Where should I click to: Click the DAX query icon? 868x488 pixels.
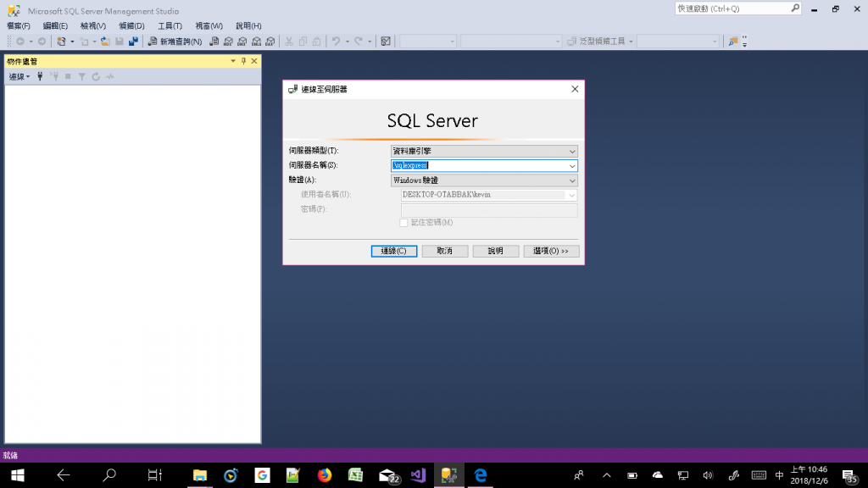tap(270, 42)
